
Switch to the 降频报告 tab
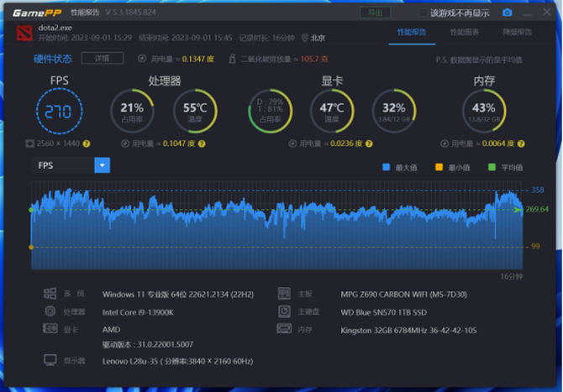coord(517,32)
